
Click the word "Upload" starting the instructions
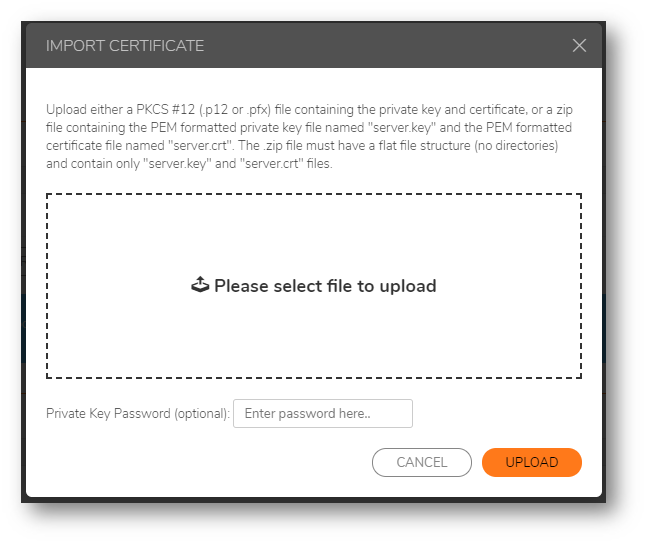pos(66,110)
